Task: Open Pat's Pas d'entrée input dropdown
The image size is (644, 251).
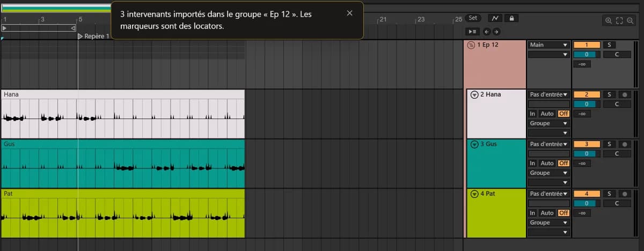Action: tap(548, 194)
